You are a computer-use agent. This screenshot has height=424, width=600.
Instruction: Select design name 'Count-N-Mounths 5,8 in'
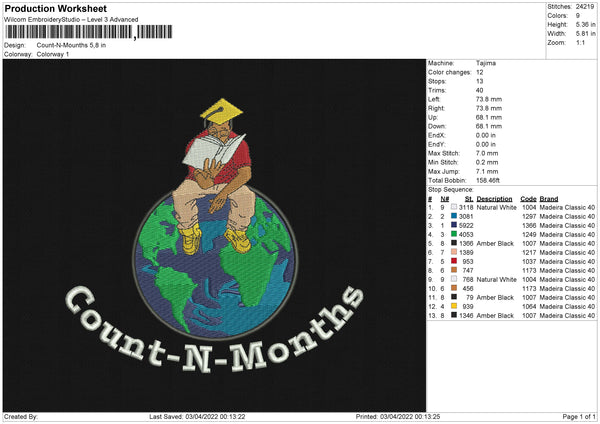(x=71, y=45)
